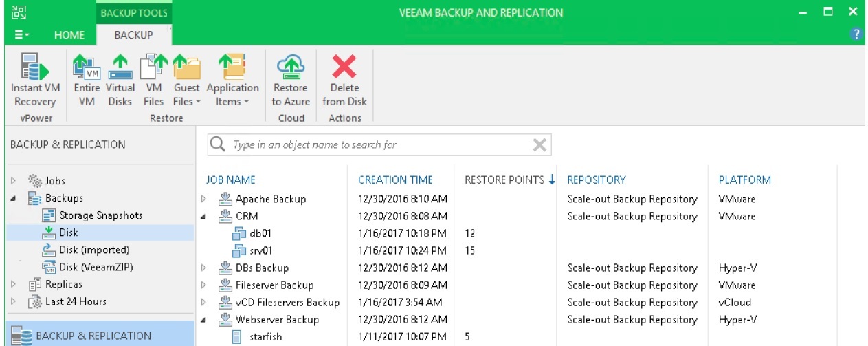This screenshot has height=346, width=868.
Task: Click the restore points value 12
Action: tap(470, 233)
